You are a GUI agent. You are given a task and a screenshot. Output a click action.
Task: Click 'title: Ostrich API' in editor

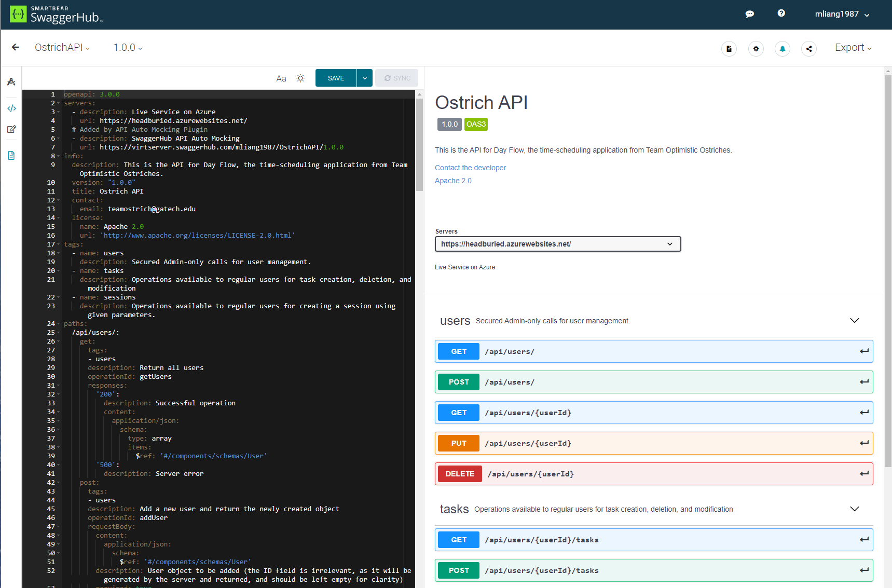(x=108, y=192)
